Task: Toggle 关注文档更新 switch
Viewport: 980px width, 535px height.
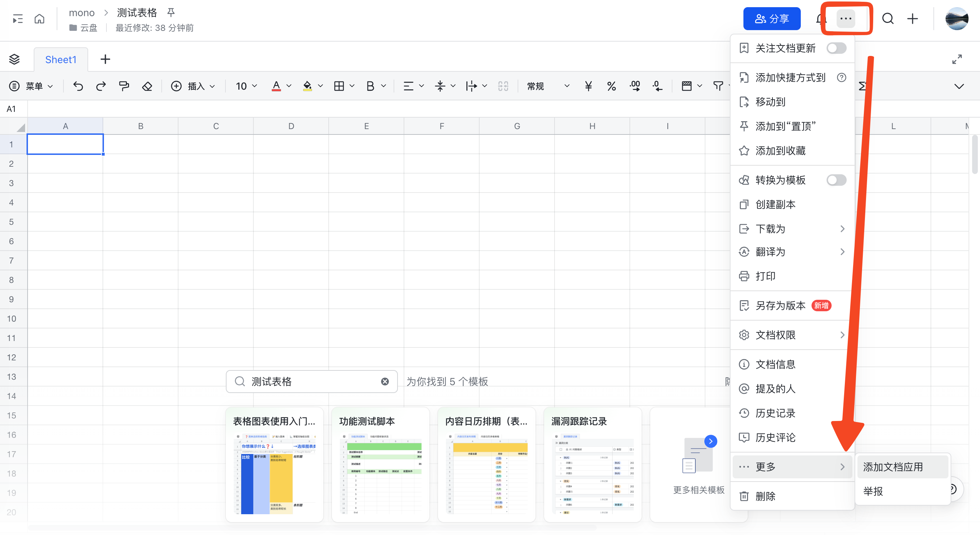Action: (x=836, y=48)
